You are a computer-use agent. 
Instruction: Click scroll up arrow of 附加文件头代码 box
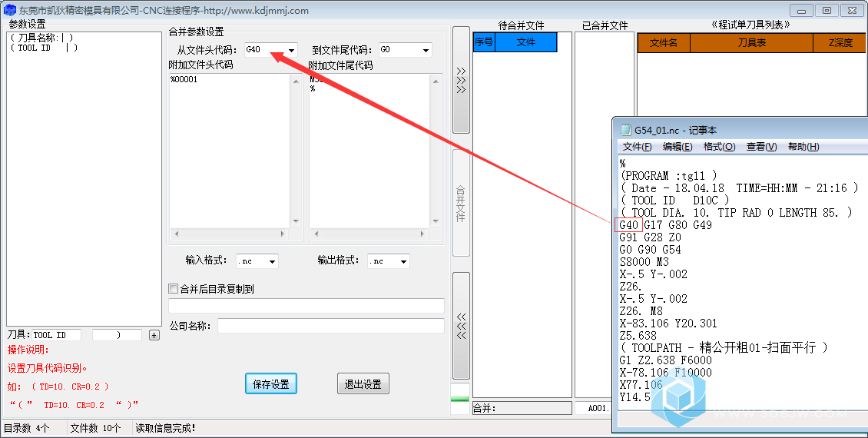(297, 81)
